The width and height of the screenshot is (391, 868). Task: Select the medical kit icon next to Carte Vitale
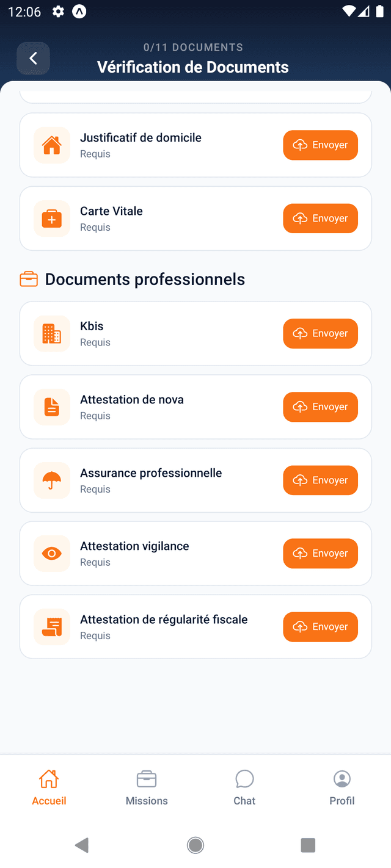(x=51, y=218)
